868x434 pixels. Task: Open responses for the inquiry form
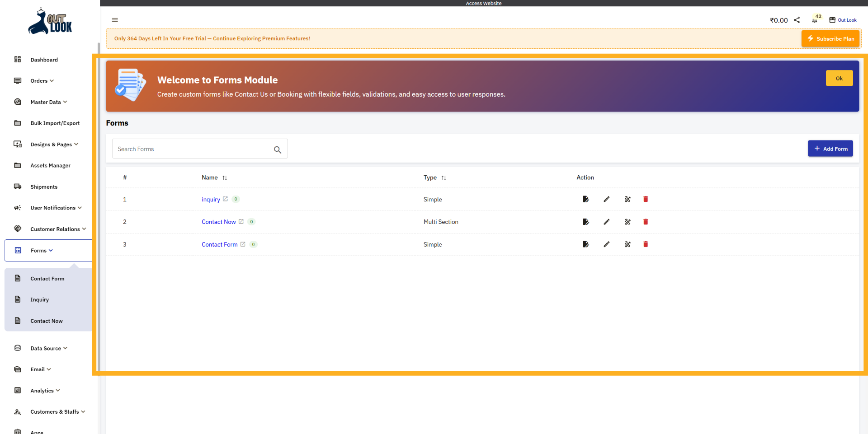point(585,199)
